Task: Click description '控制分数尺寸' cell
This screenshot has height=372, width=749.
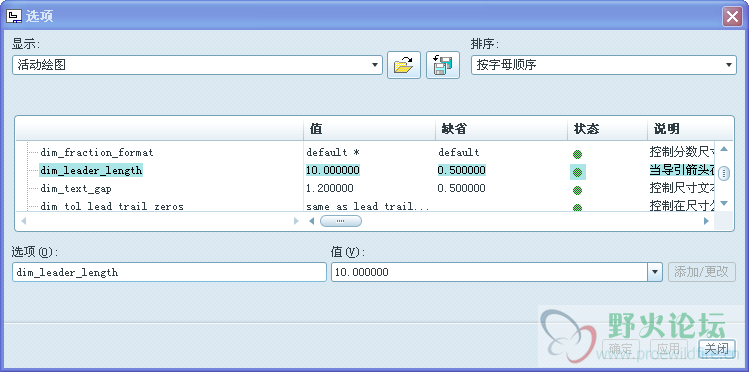Action: pos(682,153)
